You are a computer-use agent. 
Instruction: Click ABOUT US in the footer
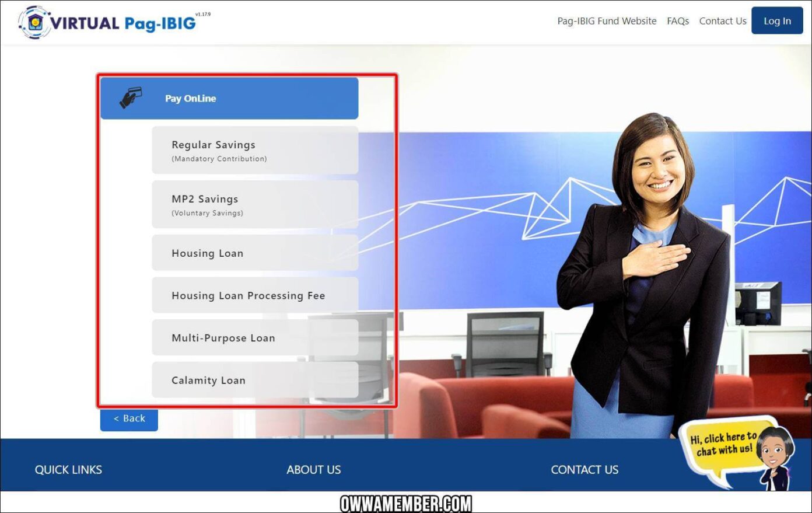point(313,469)
